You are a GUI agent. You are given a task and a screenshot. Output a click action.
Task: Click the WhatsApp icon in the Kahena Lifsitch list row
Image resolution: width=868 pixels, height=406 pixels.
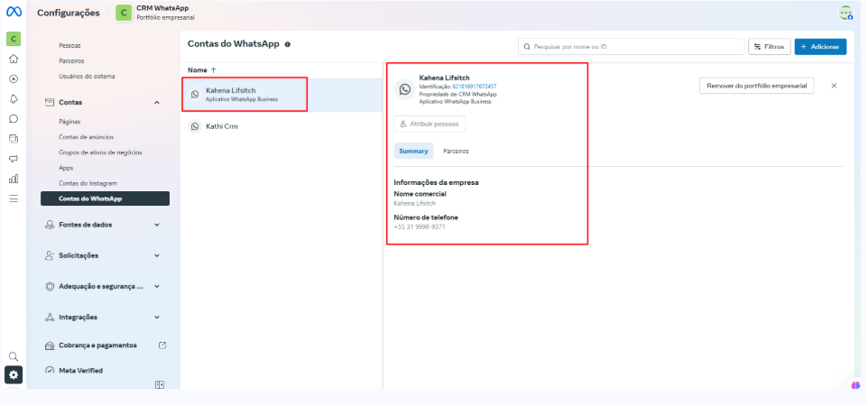coord(195,95)
